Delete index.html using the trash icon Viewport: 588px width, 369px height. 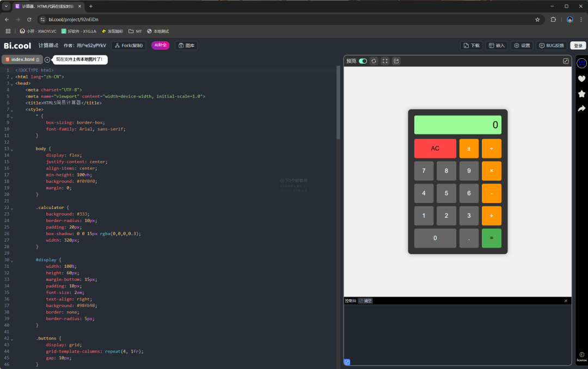(x=38, y=59)
